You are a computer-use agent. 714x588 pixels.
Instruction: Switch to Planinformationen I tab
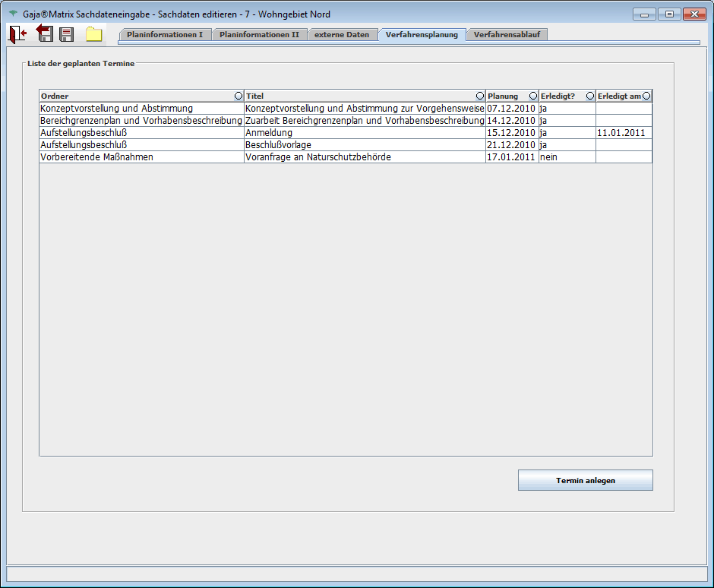(x=164, y=34)
